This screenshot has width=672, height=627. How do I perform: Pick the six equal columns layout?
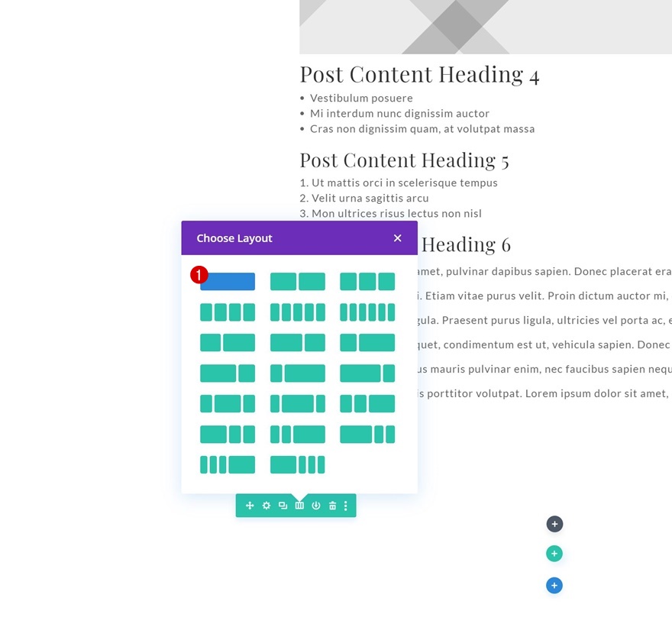367,312
